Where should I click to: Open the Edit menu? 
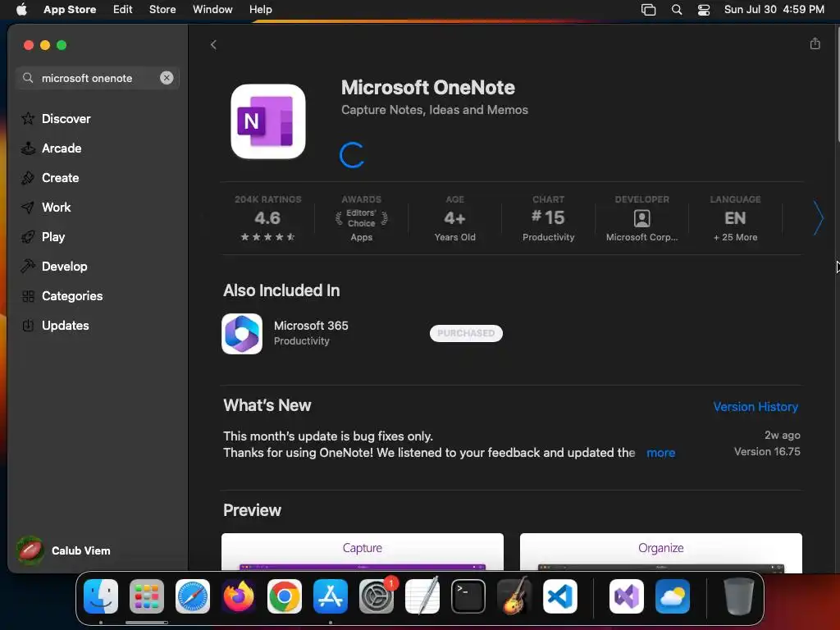tap(123, 10)
